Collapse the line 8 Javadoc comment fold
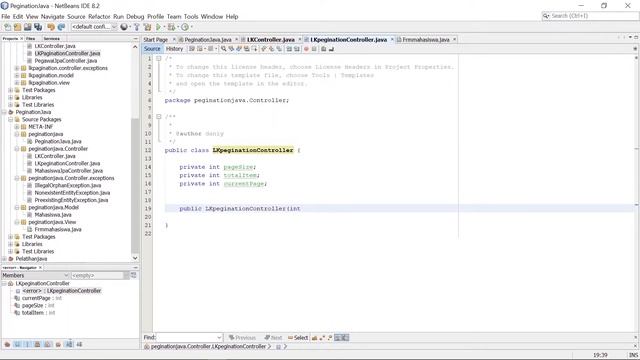Screen dimensions: 640x360 point(159,117)
